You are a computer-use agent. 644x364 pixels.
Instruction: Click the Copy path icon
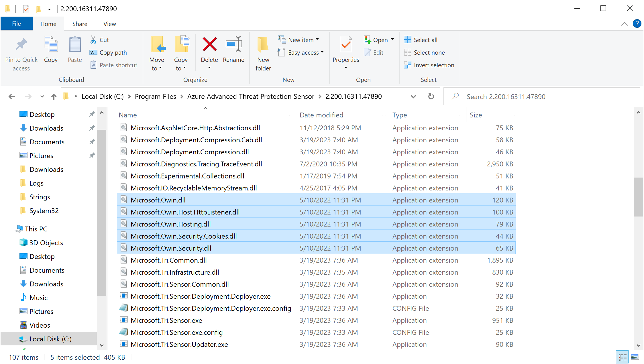tap(93, 52)
